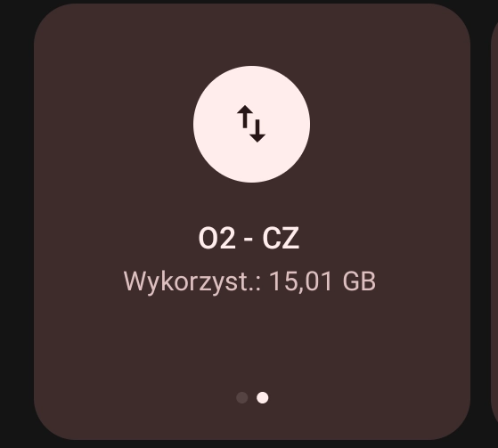This screenshot has width=498, height=448.
Task: Click the bright active pagination dot
Action: pyautogui.click(x=262, y=397)
